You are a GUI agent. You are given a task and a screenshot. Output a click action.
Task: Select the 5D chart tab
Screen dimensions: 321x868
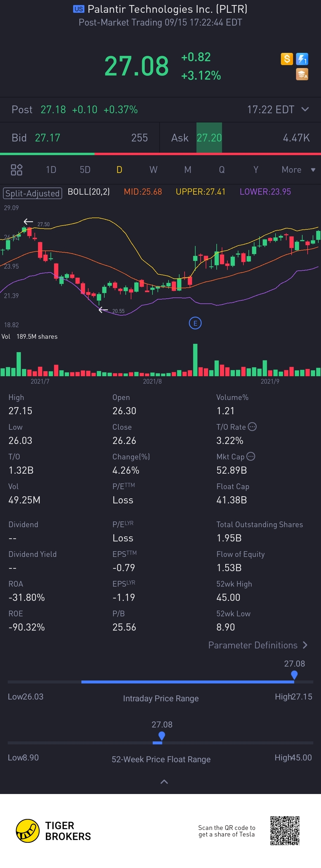tap(85, 169)
